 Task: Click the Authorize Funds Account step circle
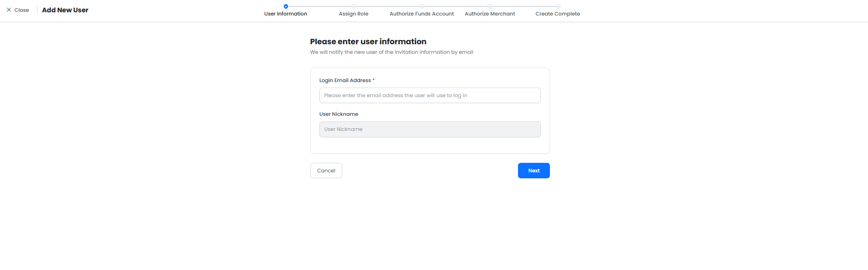tap(422, 6)
